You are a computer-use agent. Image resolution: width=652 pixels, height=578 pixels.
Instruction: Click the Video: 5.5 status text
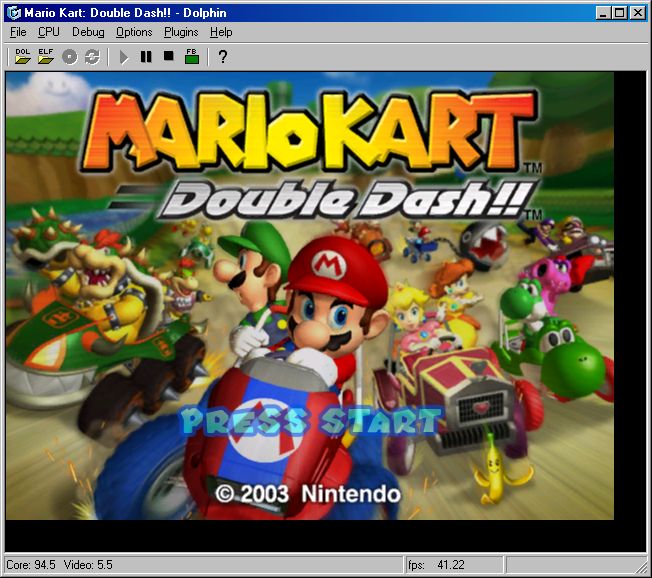[88, 565]
